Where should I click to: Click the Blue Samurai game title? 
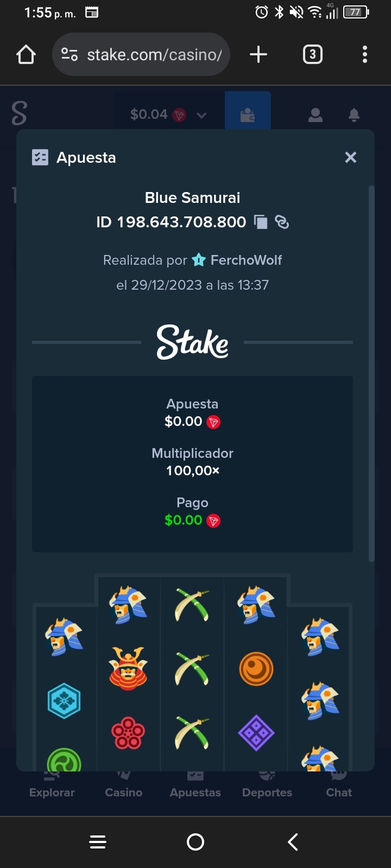192,197
